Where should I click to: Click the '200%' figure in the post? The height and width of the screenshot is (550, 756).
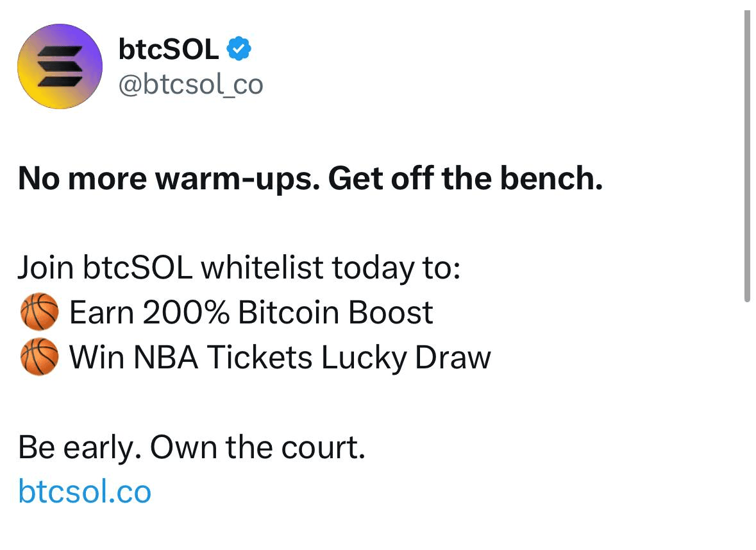(185, 313)
